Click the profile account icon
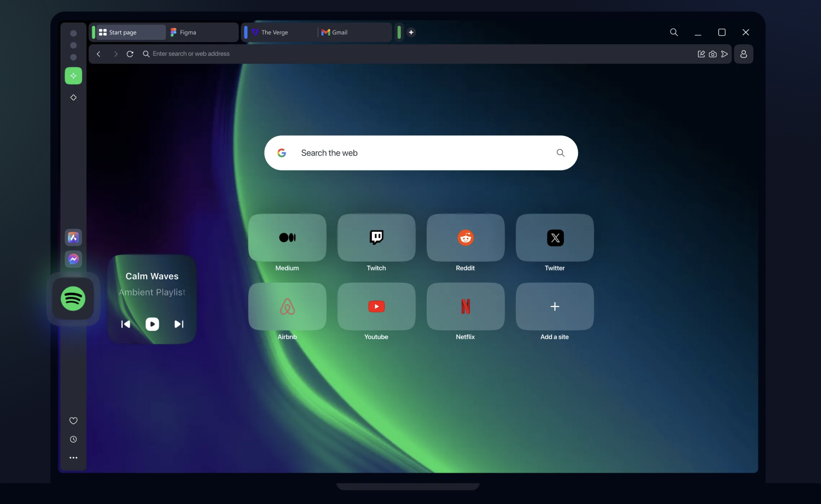 [744, 54]
